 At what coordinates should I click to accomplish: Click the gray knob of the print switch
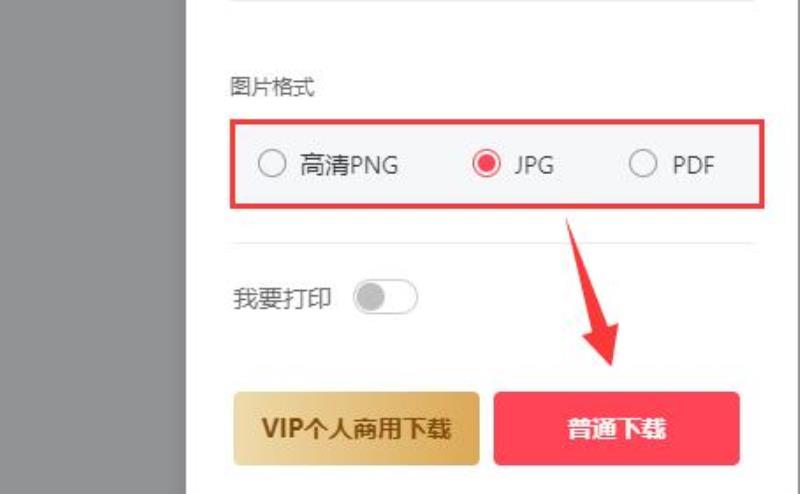coord(370,297)
